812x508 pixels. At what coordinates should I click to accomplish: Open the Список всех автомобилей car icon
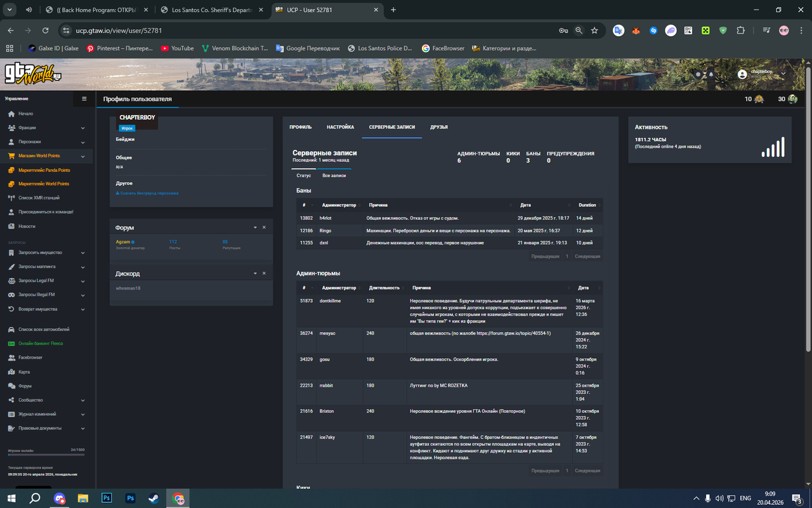tap(11, 330)
